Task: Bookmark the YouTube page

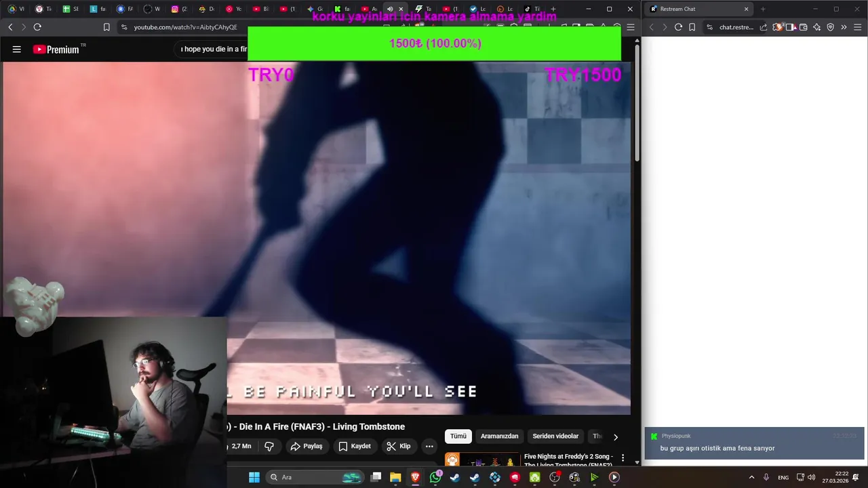Action: click(106, 27)
